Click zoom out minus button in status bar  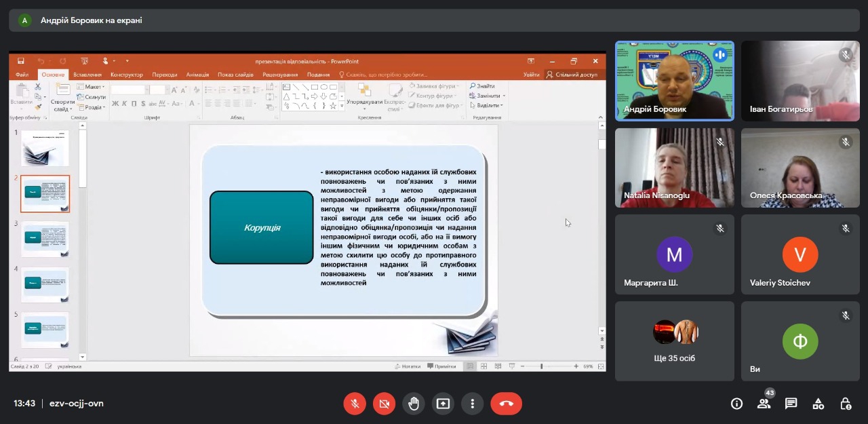point(521,366)
